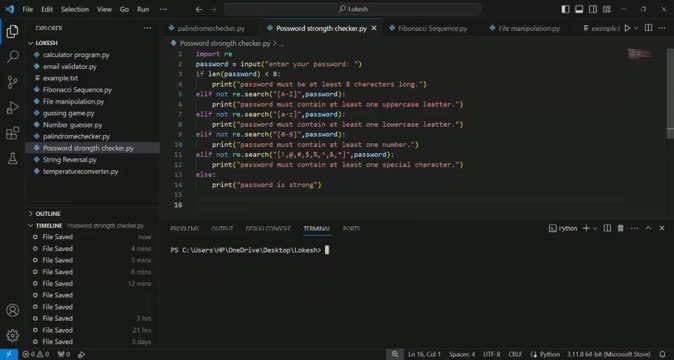Open the Explorer view in activity bar
This screenshot has width=674, height=360.
(12, 31)
